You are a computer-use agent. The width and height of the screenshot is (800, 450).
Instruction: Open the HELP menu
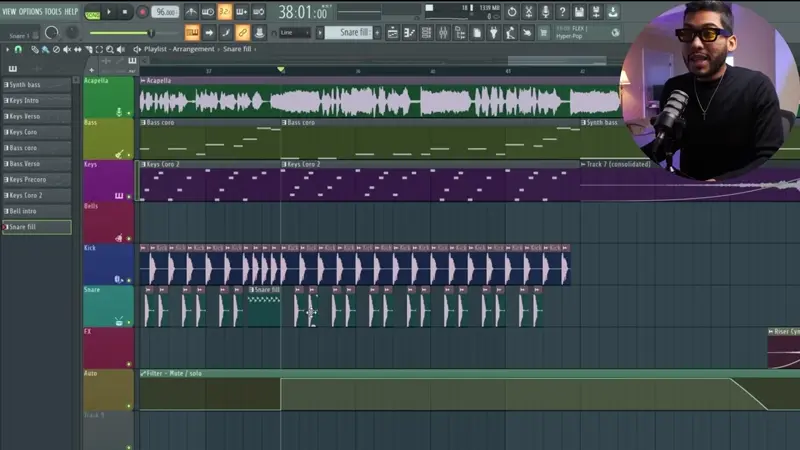click(x=71, y=11)
